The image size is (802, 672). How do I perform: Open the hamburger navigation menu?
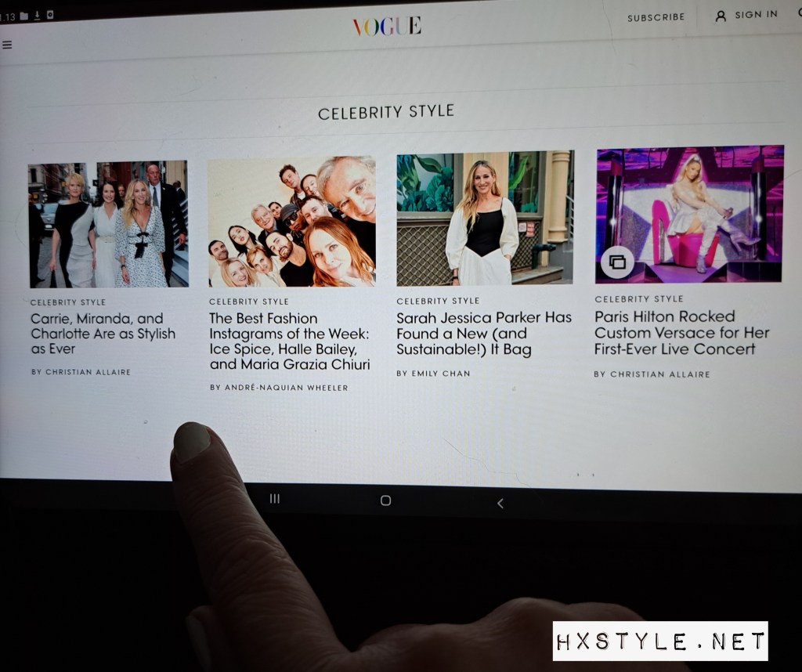[7, 45]
